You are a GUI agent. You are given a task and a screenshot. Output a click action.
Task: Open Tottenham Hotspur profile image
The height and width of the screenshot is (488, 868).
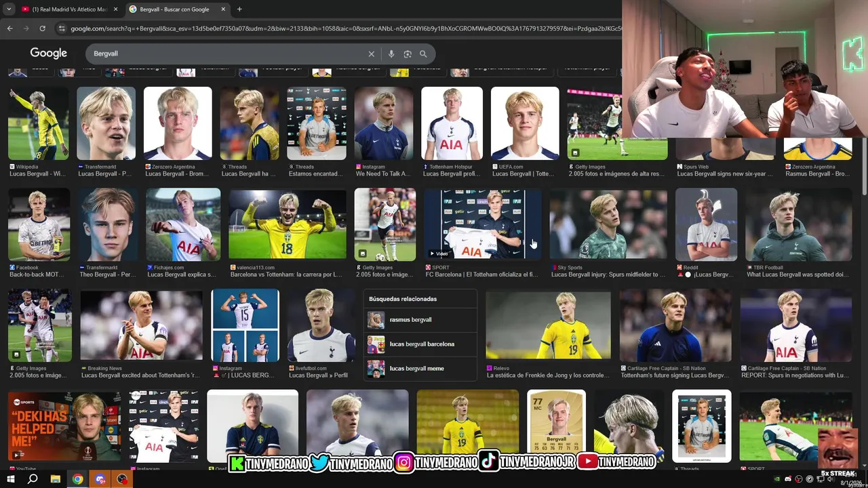(x=452, y=123)
